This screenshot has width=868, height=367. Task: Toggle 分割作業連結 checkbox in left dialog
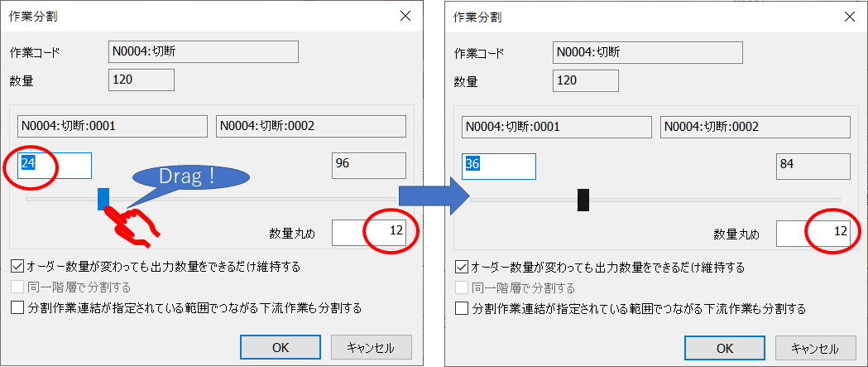18,308
